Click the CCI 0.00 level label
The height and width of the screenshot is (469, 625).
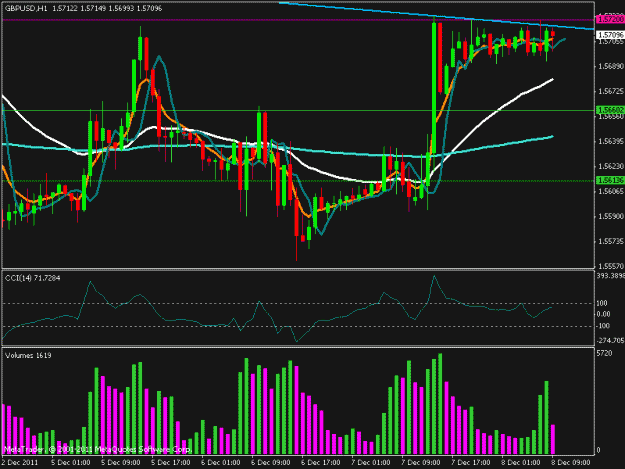pos(603,314)
